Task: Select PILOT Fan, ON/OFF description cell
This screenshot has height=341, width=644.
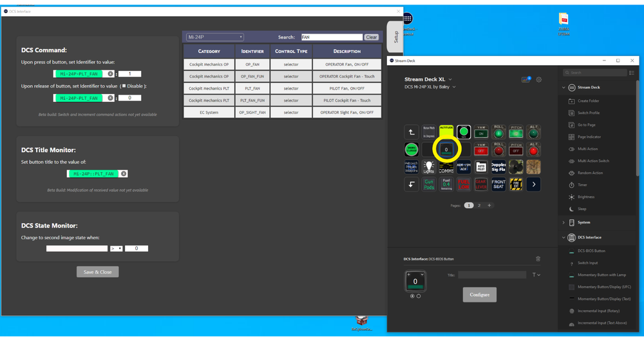Action: point(347,88)
